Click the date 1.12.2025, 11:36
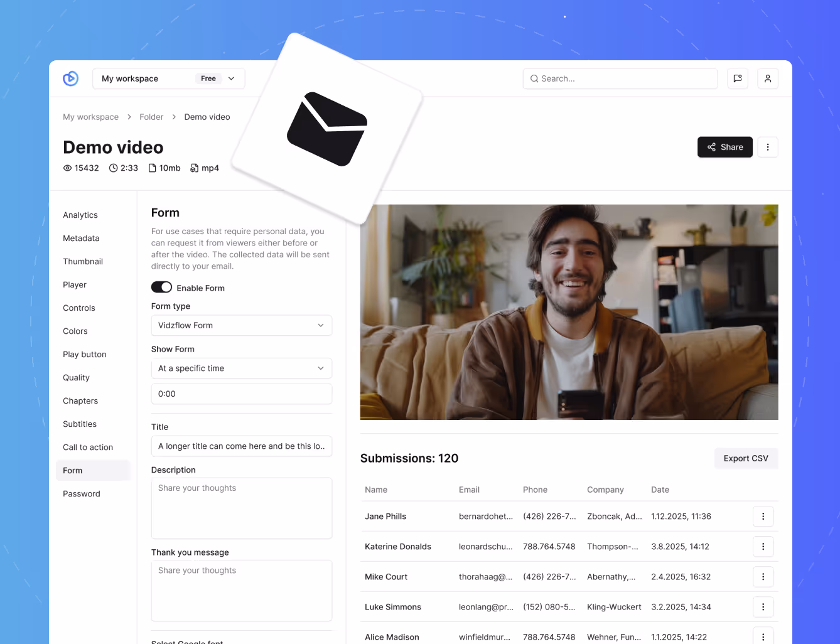This screenshot has width=840, height=644. pos(681,516)
